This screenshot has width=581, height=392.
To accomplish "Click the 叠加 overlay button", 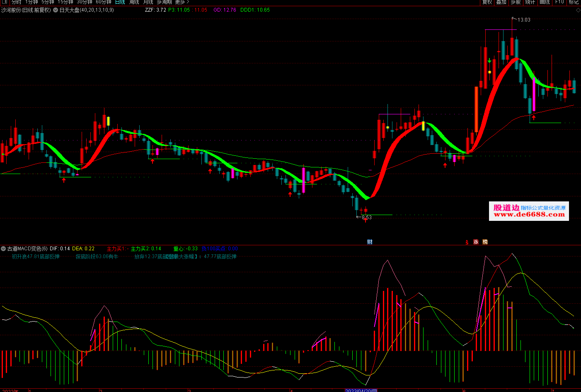I will pyautogui.click(x=501, y=2).
